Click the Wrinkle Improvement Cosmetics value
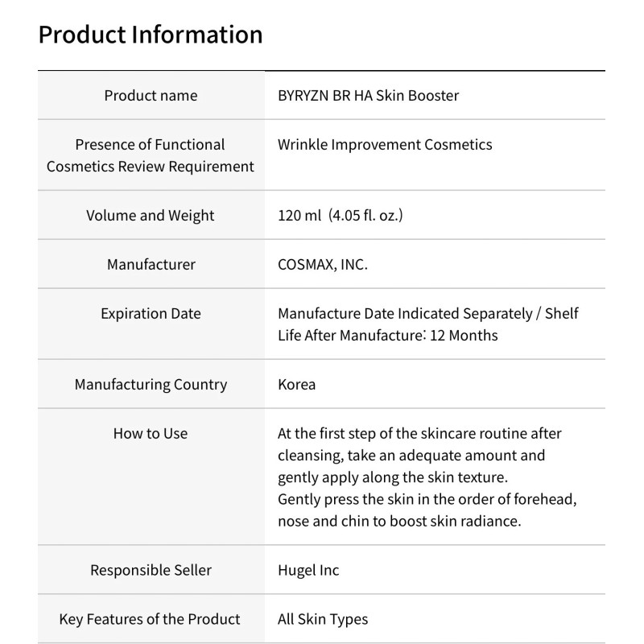This screenshot has width=644, height=644. point(384,145)
